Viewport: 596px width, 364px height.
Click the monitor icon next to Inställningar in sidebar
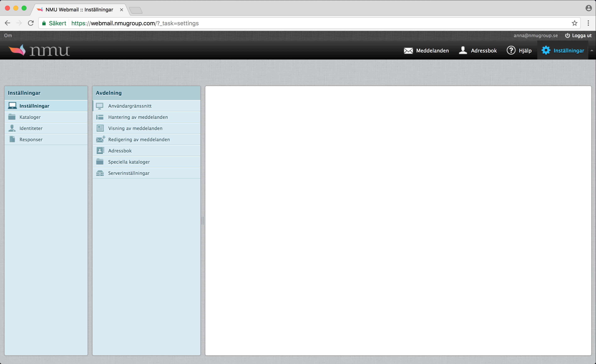click(x=12, y=106)
